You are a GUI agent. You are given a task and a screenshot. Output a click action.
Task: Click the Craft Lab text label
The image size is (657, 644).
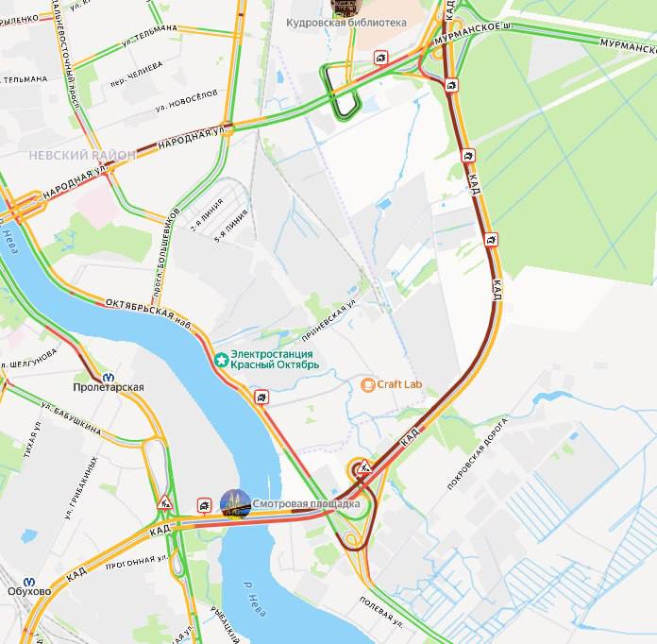click(x=399, y=384)
